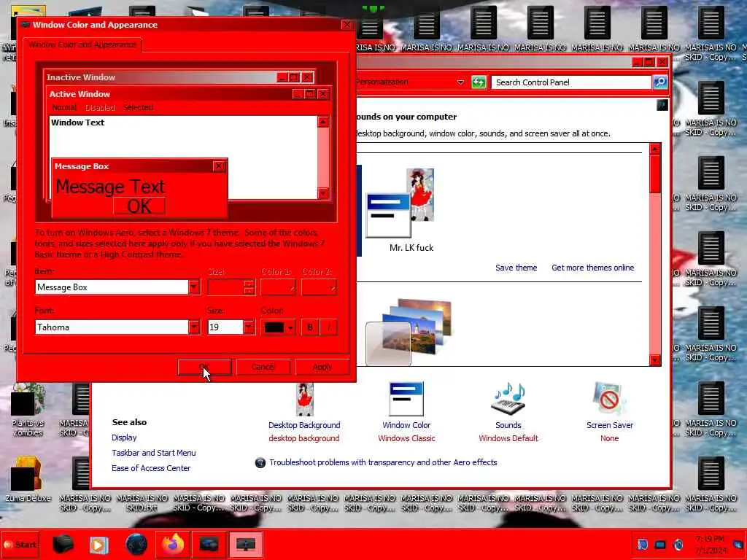Open the Font dropdown showing Tahoma
Screen dimensions: 747x560
(x=194, y=327)
